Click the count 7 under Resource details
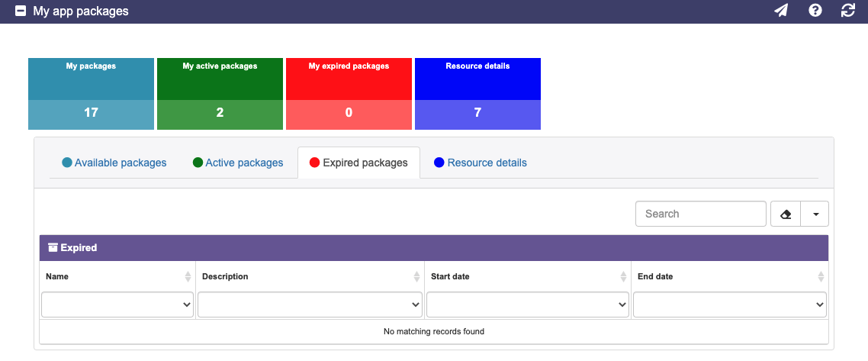The width and height of the screenshot is (868, 361). (x=477, y=113)
